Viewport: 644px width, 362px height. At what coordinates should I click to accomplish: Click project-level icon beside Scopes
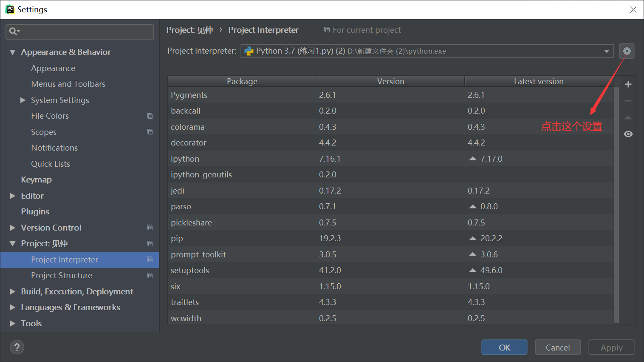coord(150,132)
